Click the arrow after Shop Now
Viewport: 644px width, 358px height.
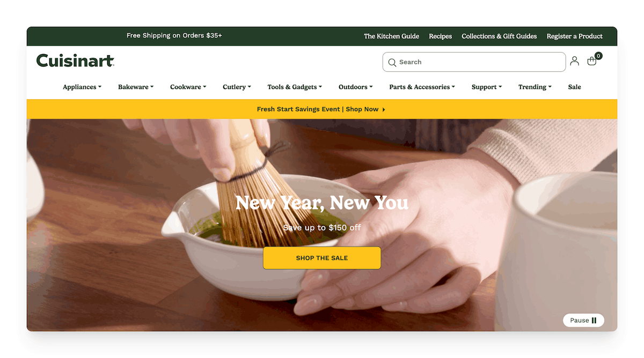tap(384, 109)
